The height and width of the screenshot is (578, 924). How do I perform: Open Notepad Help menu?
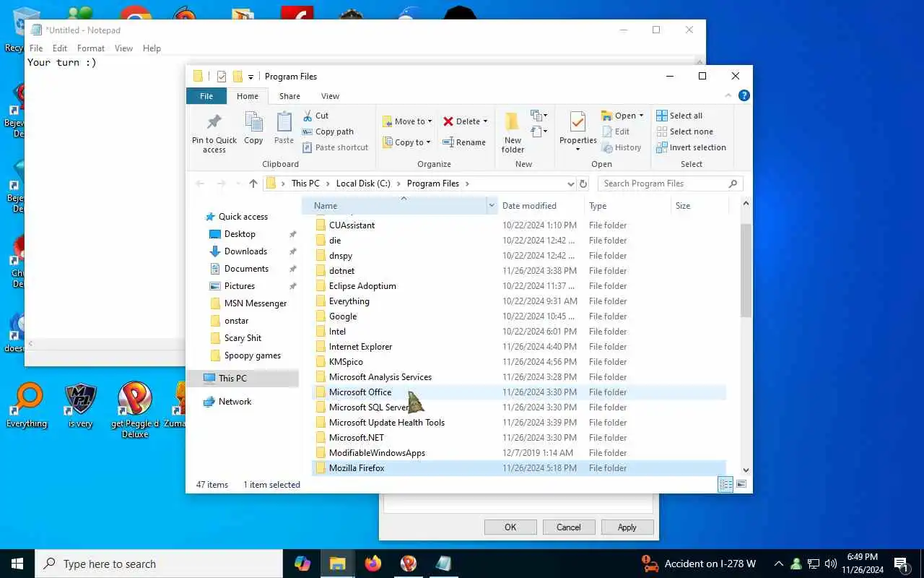point(152,48)
